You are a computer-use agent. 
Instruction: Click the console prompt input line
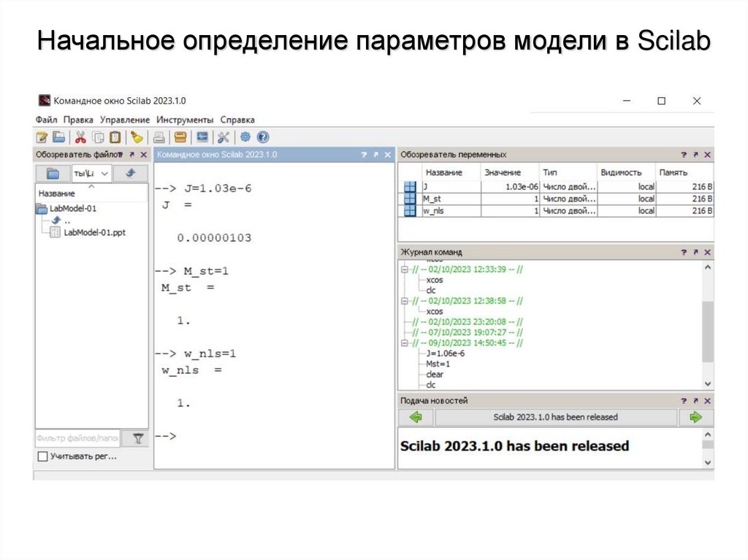205,436
